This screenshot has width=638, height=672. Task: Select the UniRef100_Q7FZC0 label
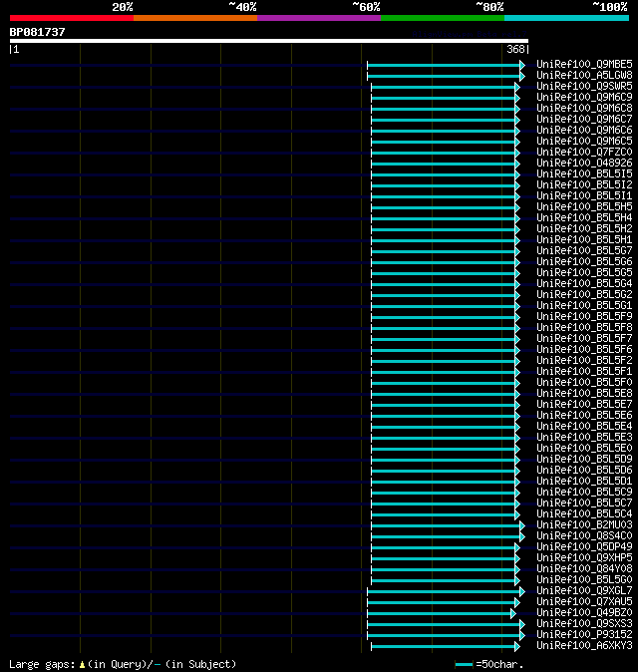coord(584,153)
